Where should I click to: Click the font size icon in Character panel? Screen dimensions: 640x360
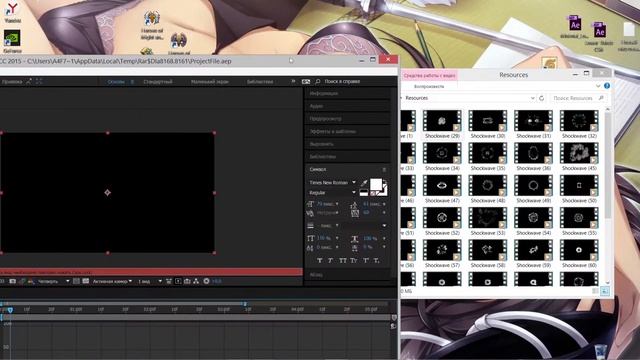310,204
